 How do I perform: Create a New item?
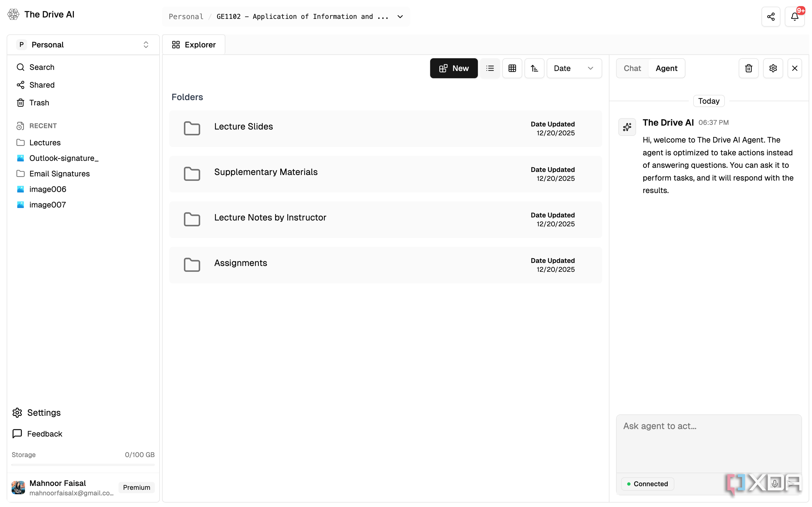point(454,68)
